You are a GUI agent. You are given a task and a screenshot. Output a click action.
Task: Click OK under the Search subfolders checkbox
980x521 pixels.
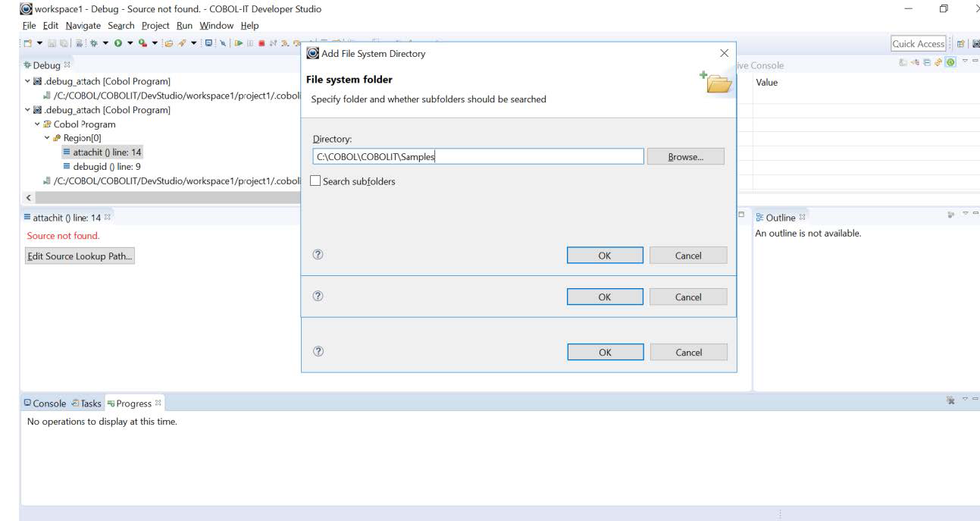click(605, 256)
